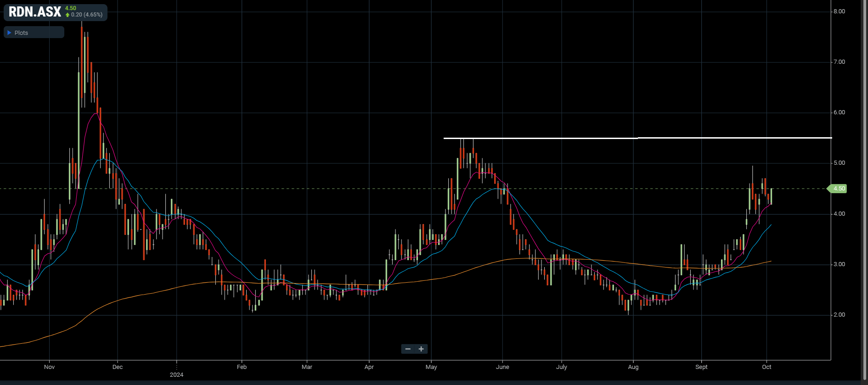This screenshot has width=868, height=385.
Task: Click the Sept date axis label
Action: pyautogui.click(x=701, y=367)
